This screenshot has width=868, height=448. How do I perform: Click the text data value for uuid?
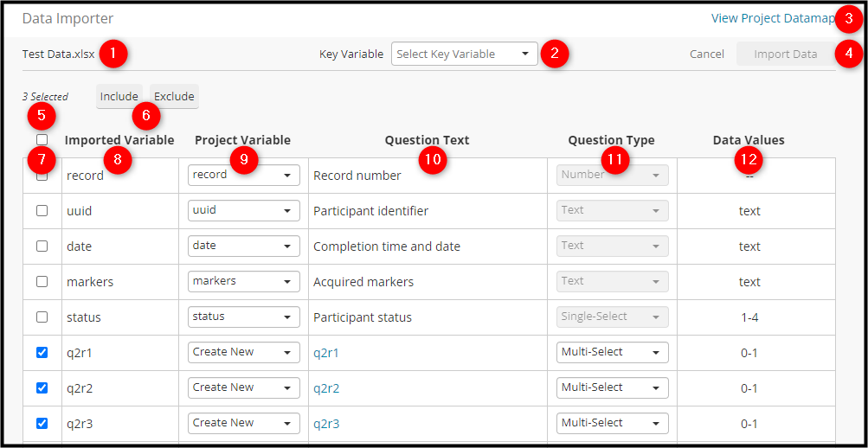(749, 211)
